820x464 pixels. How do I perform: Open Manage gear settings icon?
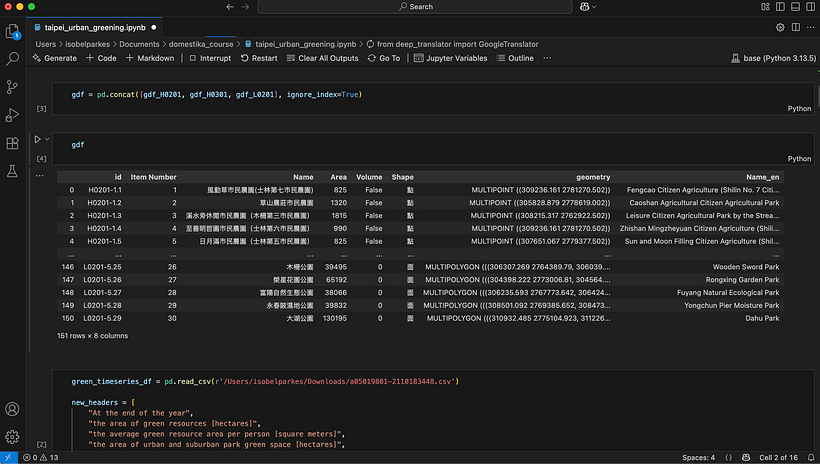pos(13,436)
